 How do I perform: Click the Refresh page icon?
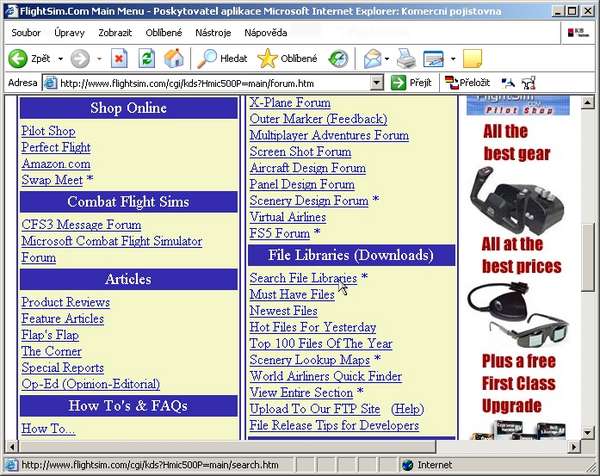pos(147,59)
